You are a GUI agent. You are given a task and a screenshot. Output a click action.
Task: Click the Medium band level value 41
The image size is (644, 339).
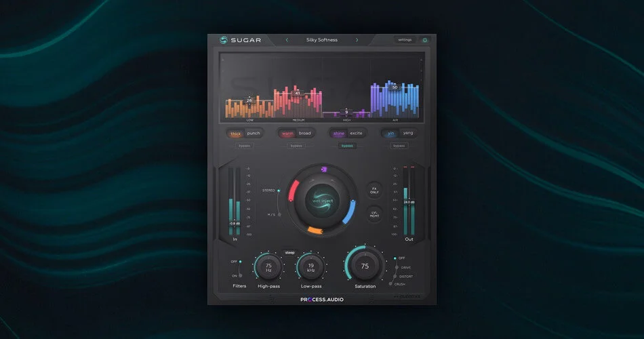[298, 93]
